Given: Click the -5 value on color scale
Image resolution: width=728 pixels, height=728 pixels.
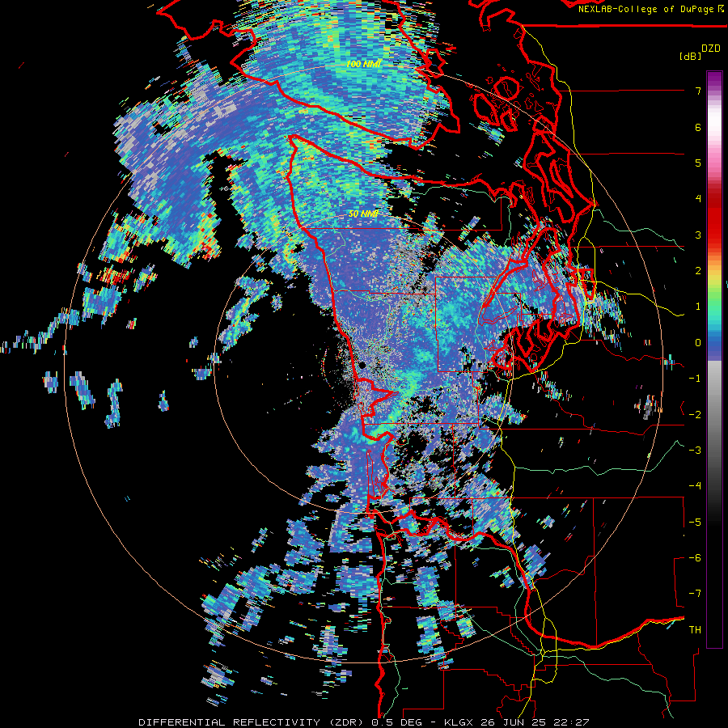Looking at the screenshot, I should [x=695, y=523].
